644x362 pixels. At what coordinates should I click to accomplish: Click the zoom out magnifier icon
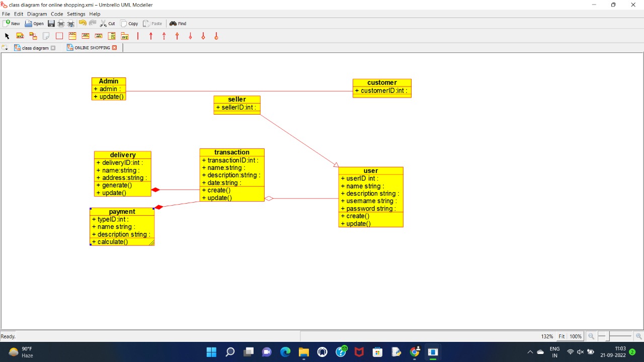click(591, 336)
